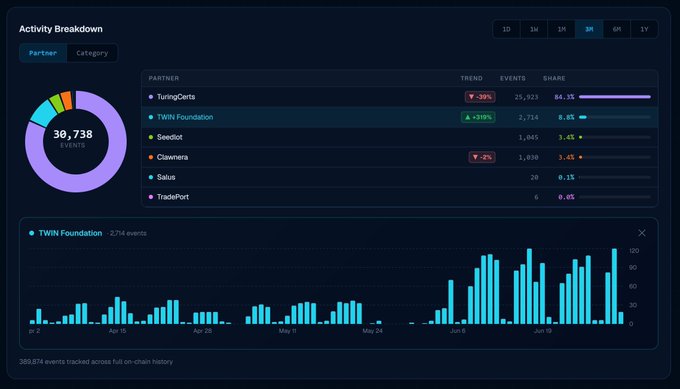
Task: Click the Apr 15 axis label
Action: (x=117, y=331)
